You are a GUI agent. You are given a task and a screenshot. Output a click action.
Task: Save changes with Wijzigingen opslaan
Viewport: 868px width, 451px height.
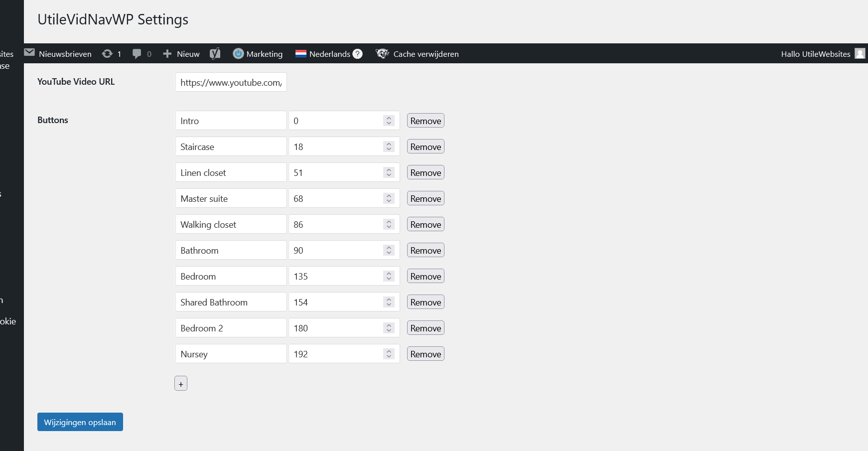tap(80, 422)
